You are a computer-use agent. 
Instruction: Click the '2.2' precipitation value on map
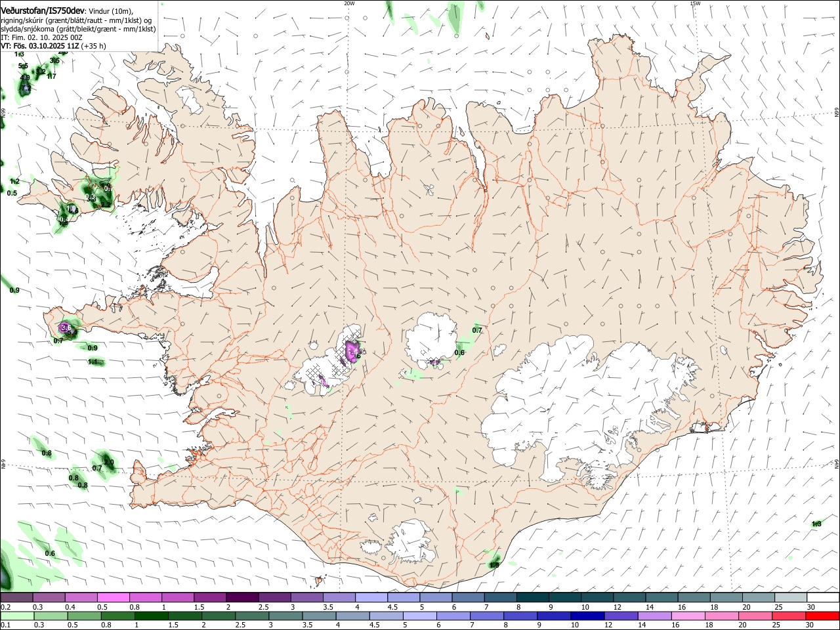[x=106, y=205]
